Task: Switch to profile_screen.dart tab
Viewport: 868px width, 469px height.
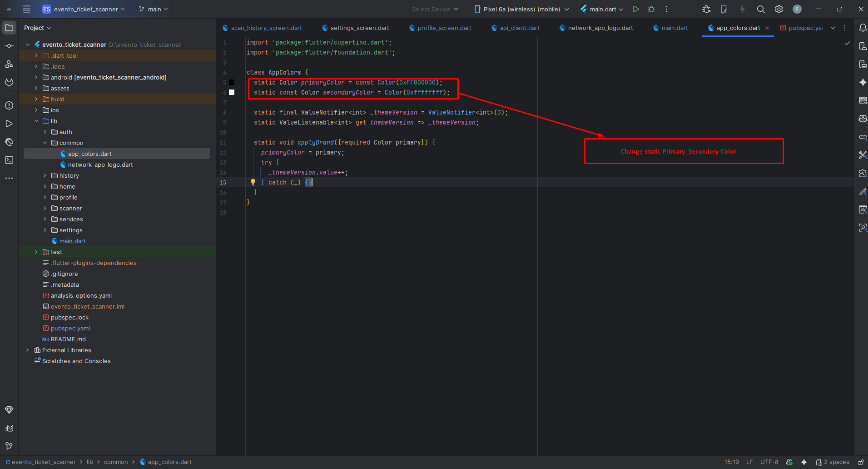Action: [x=440, y=28]
